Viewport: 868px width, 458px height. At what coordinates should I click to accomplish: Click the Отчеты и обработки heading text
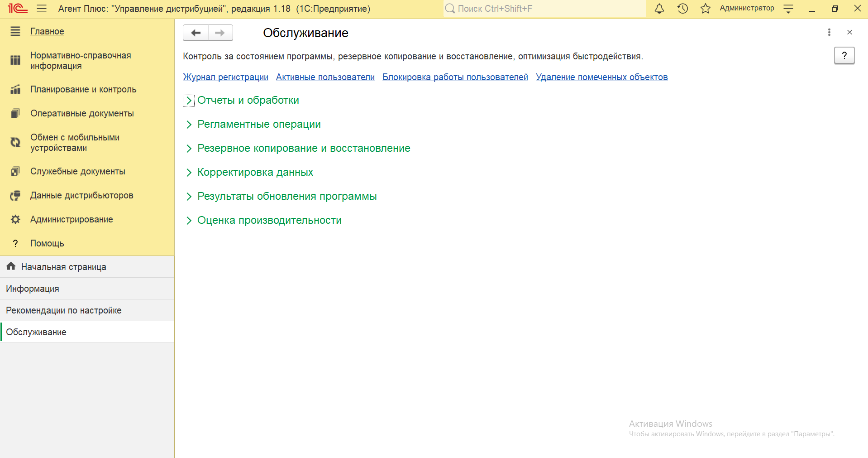click(248, 100)
